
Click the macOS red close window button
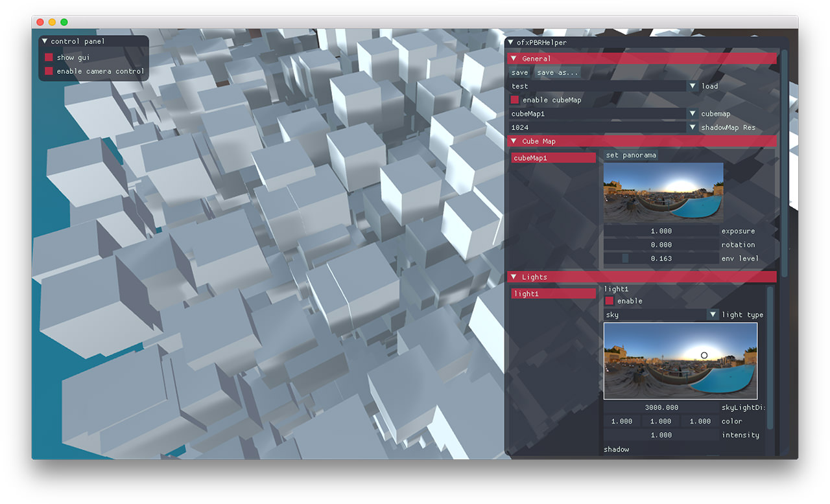pyautogui.click(x=41, y=22)
